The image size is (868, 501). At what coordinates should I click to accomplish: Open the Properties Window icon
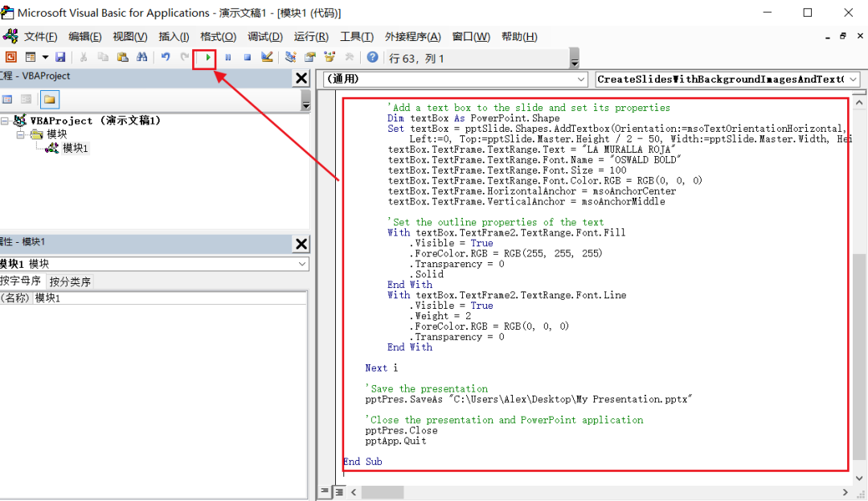click(x=310, y=57)
